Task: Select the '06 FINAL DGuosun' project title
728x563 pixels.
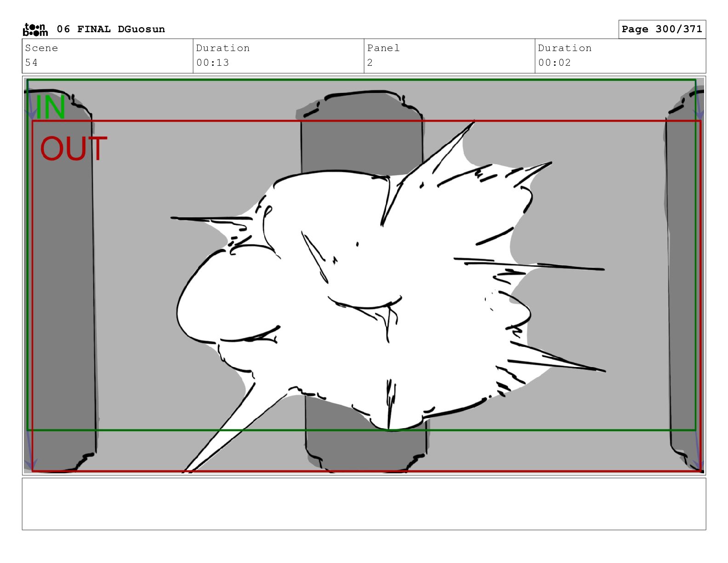Action: 111,29
